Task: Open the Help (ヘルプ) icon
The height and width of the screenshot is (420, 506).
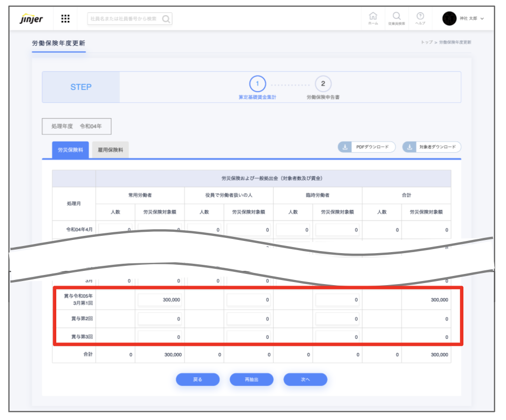Action: (x=420, y=18)
